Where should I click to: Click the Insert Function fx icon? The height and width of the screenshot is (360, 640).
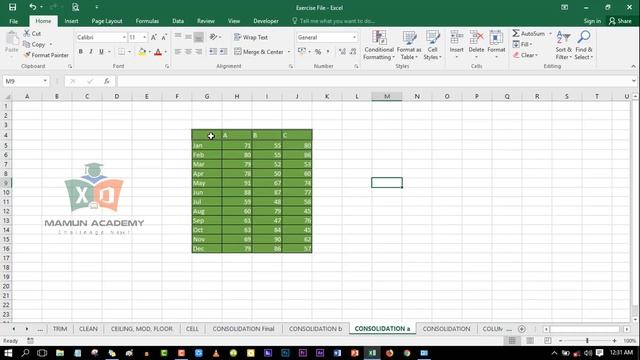107,81
